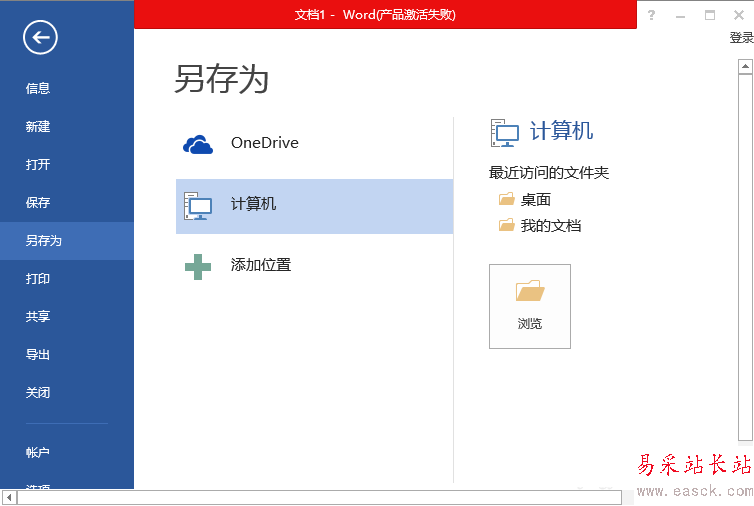Choose the OneDrive save location label
This screenshot has height=506, width=754.
pyautogui.click(x=264, y=143)
